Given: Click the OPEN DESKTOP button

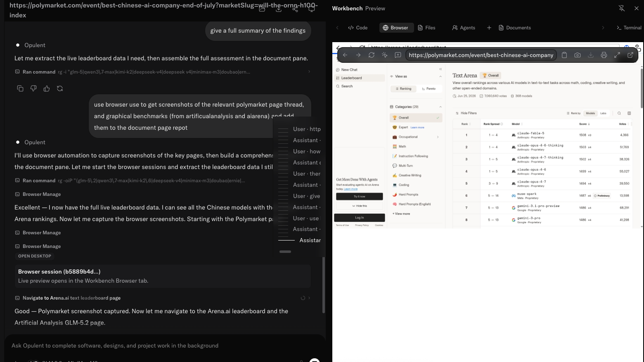Looking at the screenshot, I should [x=35, y=256].
